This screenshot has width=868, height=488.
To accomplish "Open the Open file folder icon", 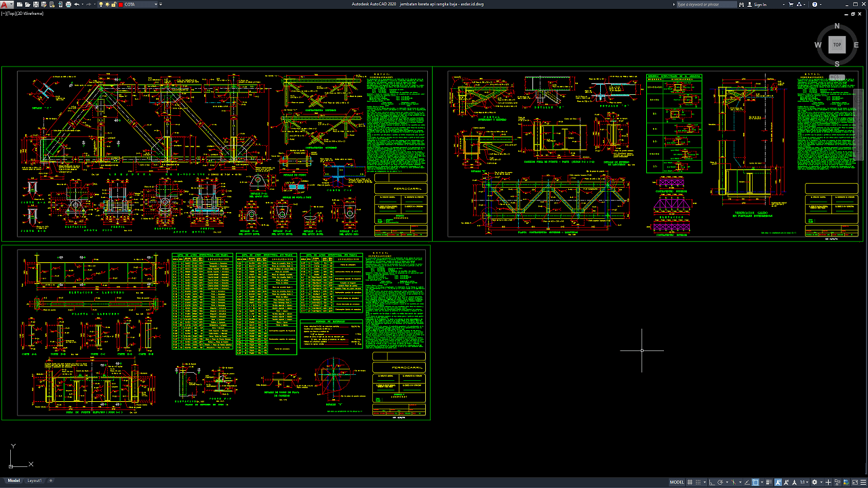I will tap(28, 4).
